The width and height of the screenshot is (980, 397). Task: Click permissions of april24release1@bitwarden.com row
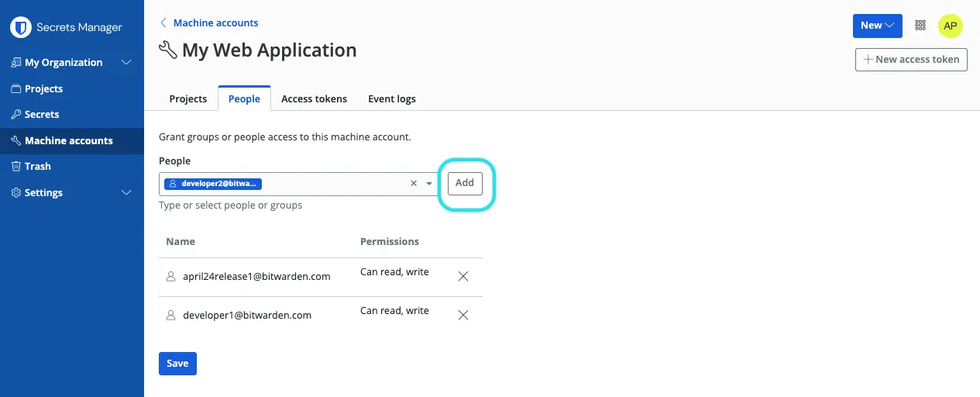[x=394, y=272]
